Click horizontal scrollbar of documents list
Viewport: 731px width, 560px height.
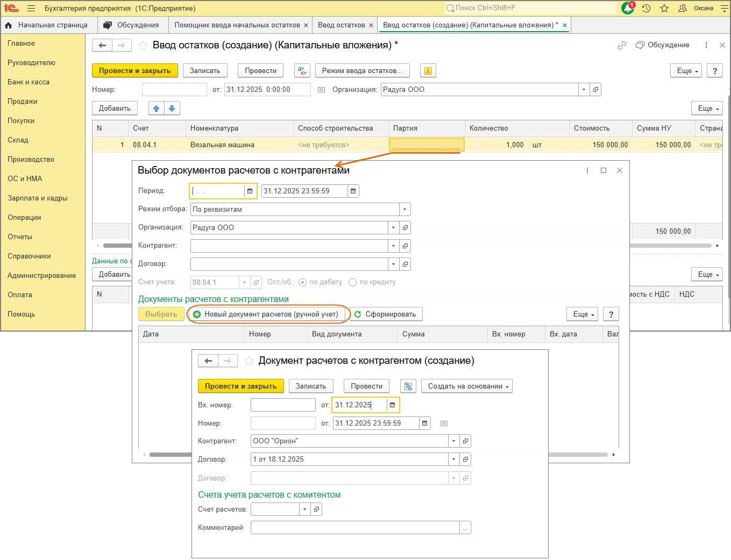coord(379,455)
